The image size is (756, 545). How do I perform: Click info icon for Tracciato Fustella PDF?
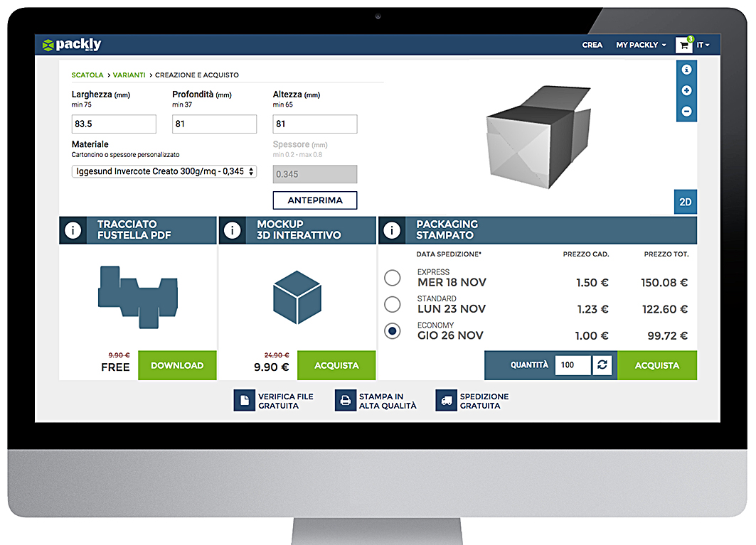tap(73, 230)
